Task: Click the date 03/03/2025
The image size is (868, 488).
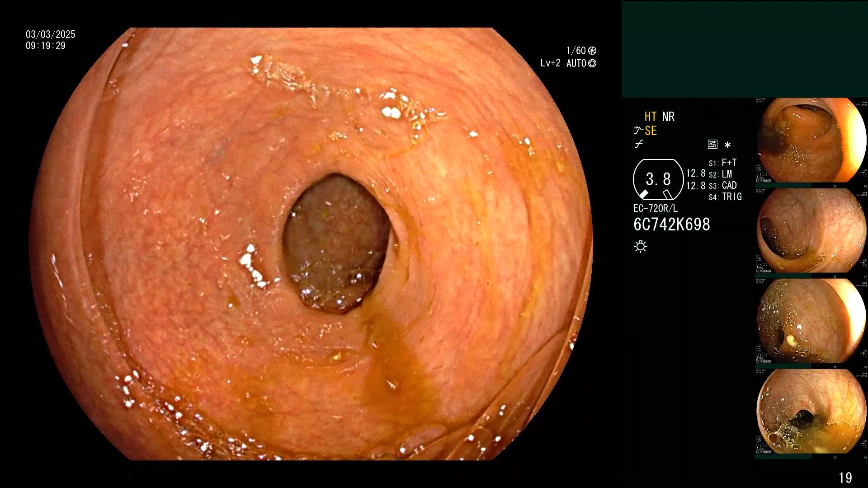Action: point(51,34)
